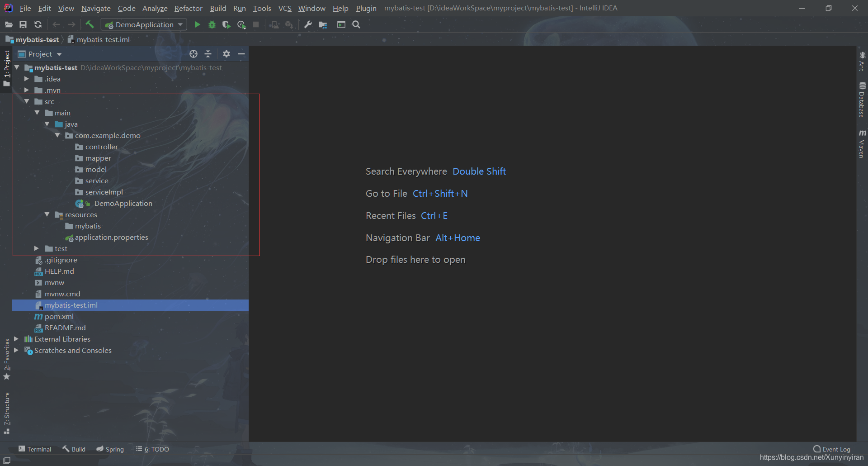Select the mybatis folder under resources

[88, 226]
